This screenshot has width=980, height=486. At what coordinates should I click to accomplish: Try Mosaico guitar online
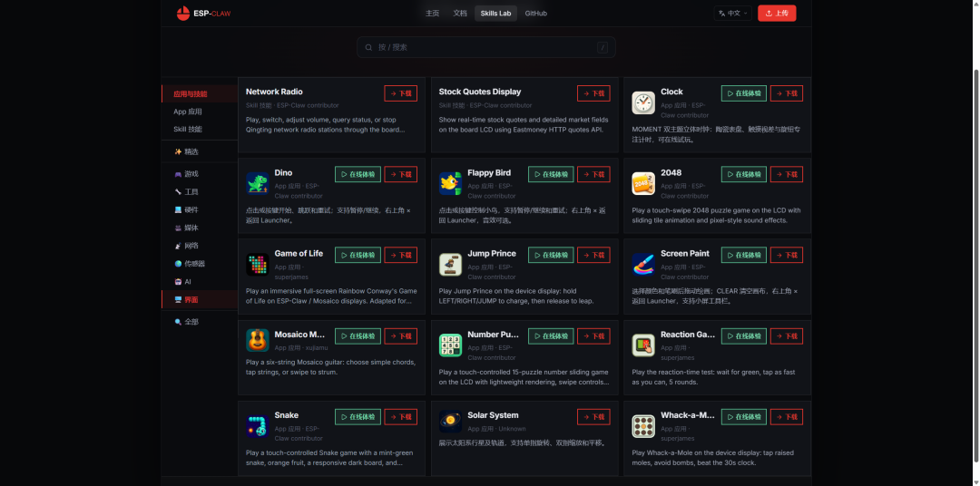pyautogui.click(x=358, y=336)
